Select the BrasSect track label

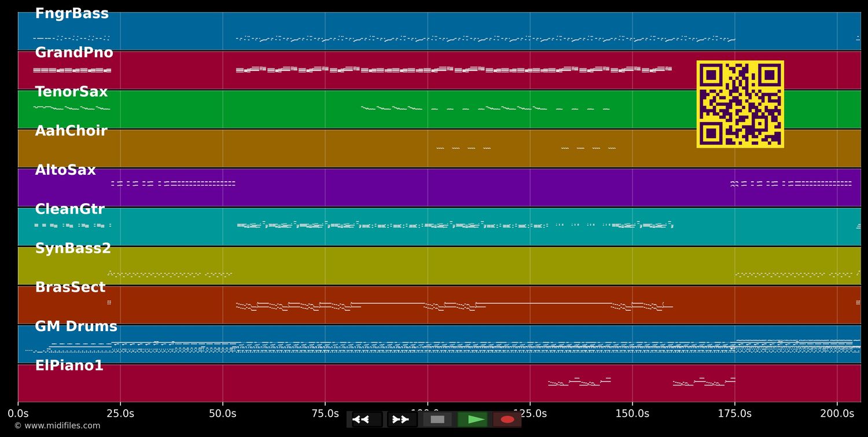(70, 288)
